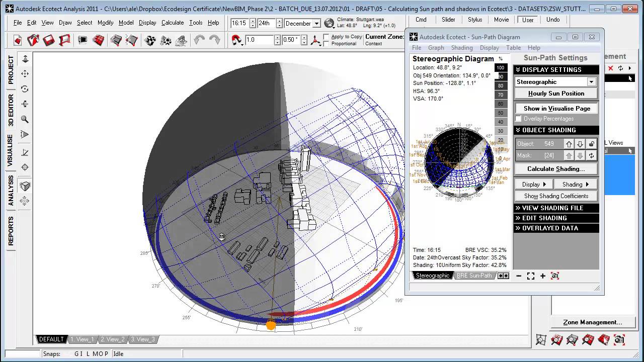The height and width of the screenshot is (362, 644).
Task: Click the refresh icon in the Mask row
Action: (x=592, y=156)
